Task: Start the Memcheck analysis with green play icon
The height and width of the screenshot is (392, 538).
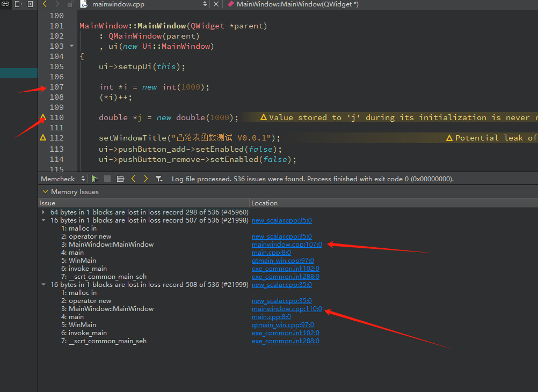Action: [x=95, y=179]
